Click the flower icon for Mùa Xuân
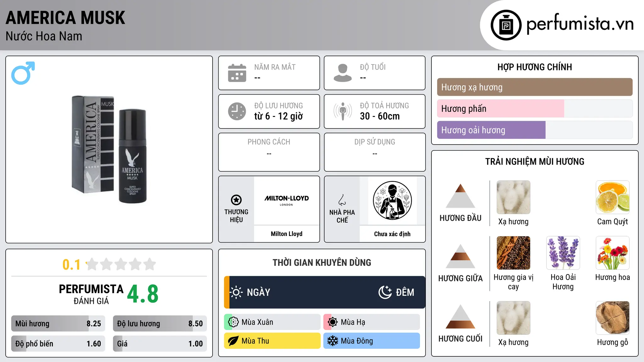The height and width of the screenshot is (362, 644). (x=233, y=322)
